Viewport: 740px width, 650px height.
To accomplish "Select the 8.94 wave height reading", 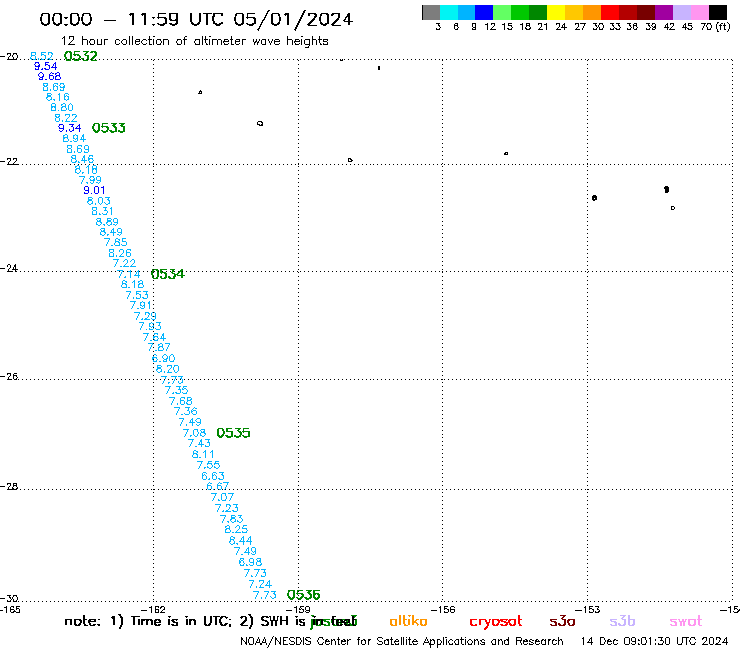I will [x=74, y=138].
